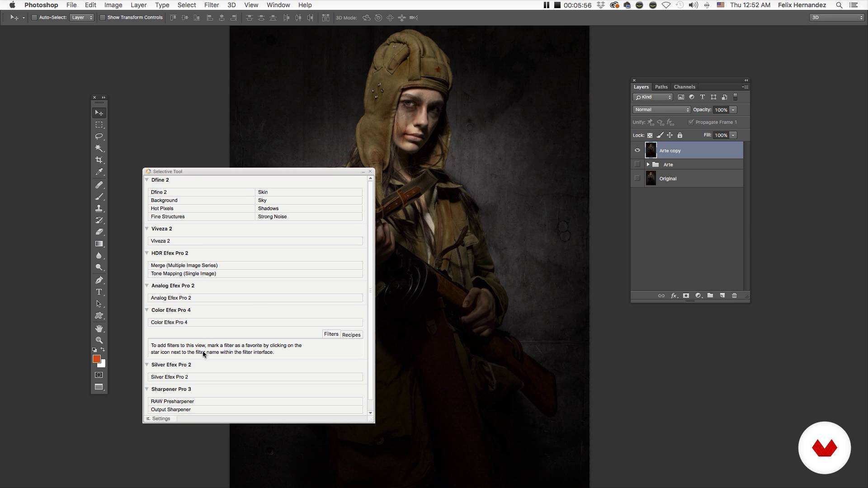Select the Rectangular Marquee tool
The image size is (868, 488).
coord(99,125)
